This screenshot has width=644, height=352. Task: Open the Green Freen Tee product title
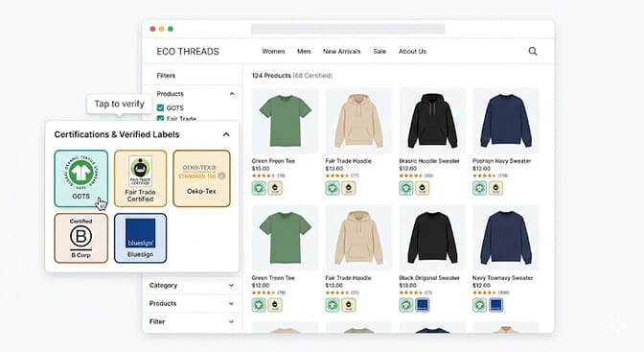pyautogui.click(x=273, y=161)
